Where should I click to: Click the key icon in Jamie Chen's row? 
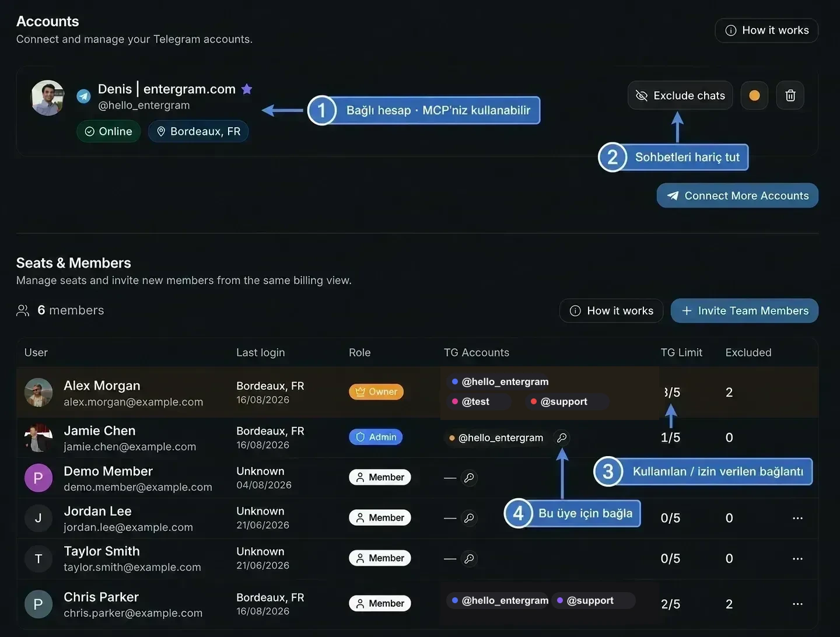tap(562, 437)
